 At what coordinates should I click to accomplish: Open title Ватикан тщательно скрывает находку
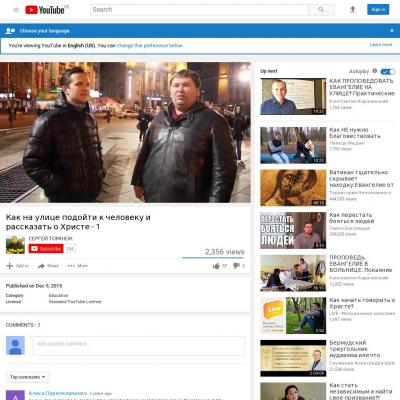tap(362, 178)
